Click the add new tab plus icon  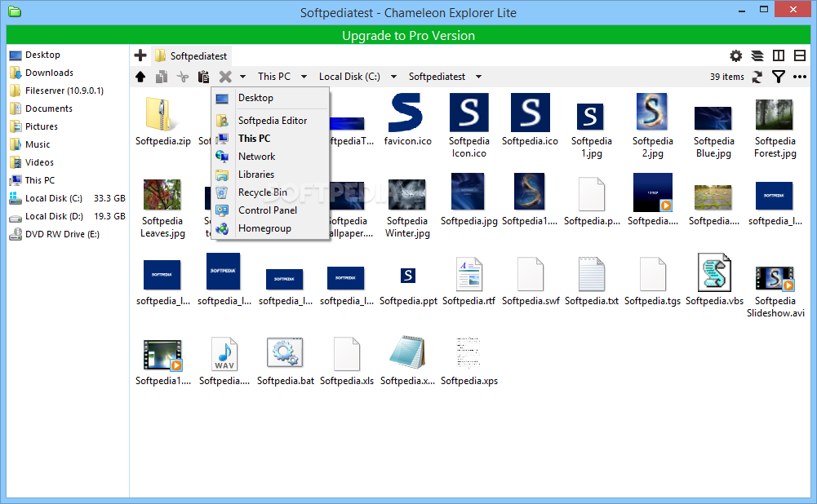point(140,55)
